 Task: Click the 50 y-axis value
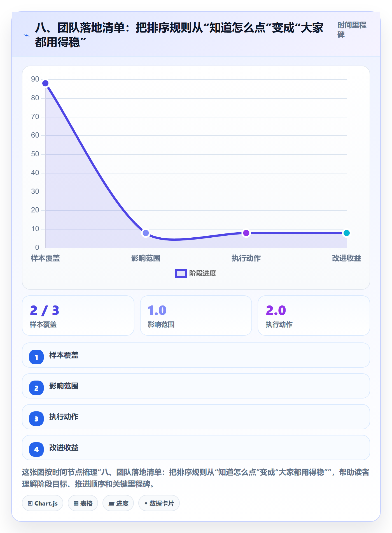pos(35,154)
